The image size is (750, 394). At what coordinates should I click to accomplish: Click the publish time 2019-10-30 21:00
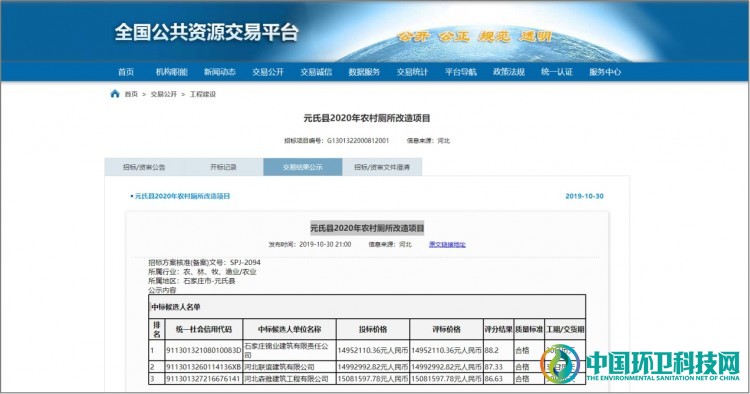point(325,244)
